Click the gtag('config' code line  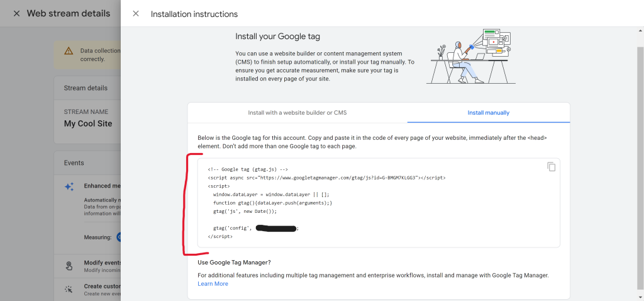[x=256, y=228]
